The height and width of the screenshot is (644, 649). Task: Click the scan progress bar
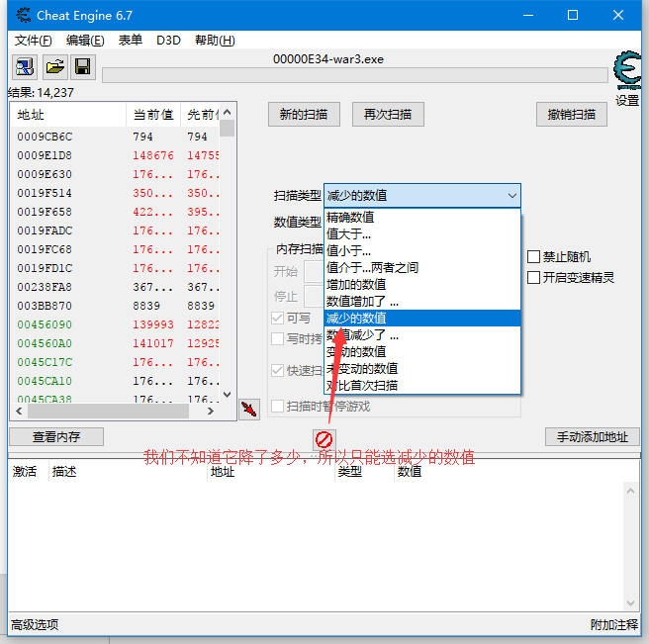[355, 75]
